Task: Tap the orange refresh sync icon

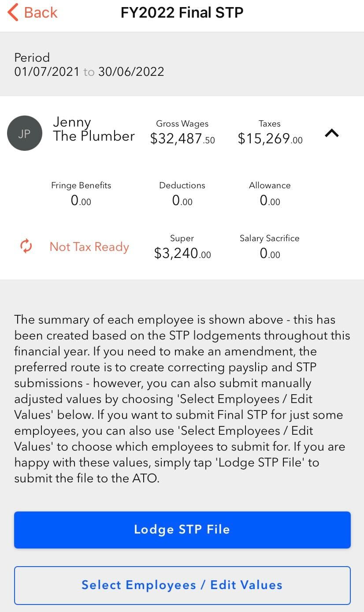Action: pyautogui.click(x=26, y=246)
